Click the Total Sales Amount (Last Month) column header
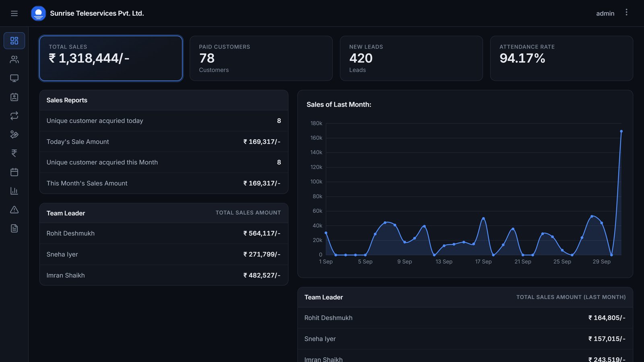The height and width of the screenshot is (362, 644). pos(571,297)
